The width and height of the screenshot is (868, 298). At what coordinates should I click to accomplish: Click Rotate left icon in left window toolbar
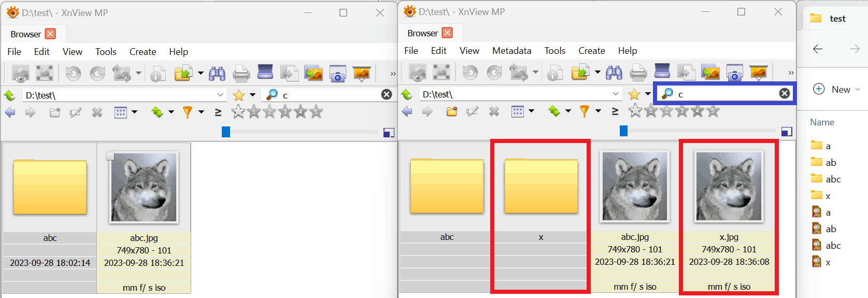[73, 74]
